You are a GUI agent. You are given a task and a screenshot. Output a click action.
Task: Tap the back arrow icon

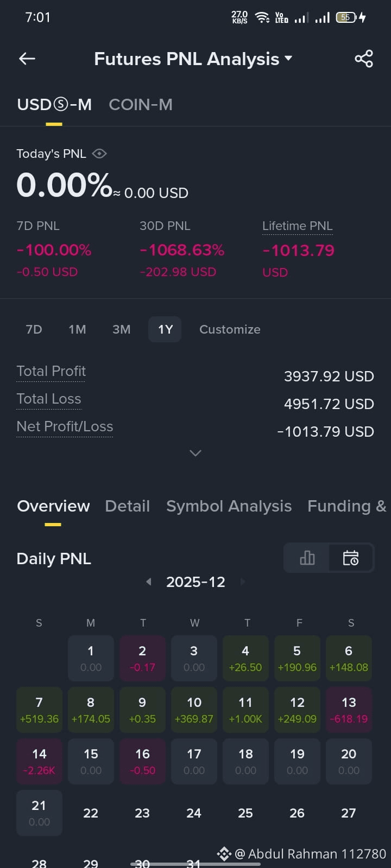(27, 59)
